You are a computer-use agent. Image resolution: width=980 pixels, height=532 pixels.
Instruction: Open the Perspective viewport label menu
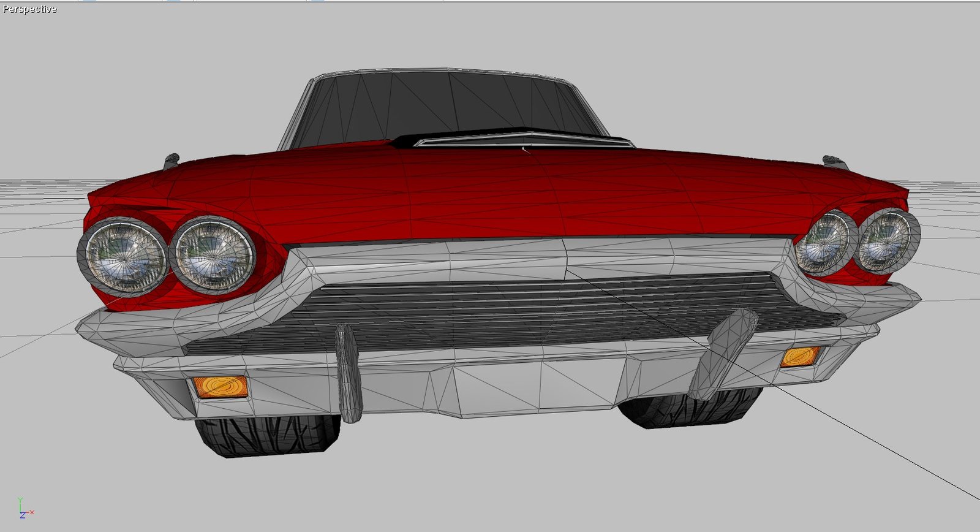point(29,9)
